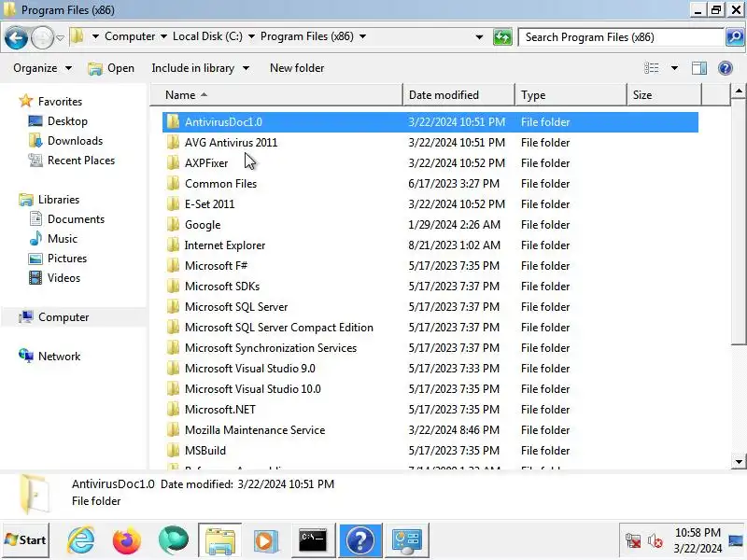Open the Documents library
This screenshot has height=560, width=747.
pyautogui.click(x=76, y=219)
